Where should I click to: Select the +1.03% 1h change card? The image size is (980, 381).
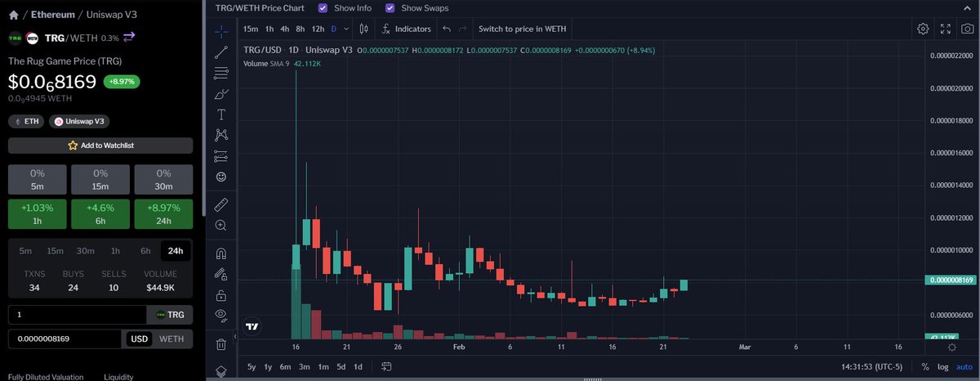38,213
